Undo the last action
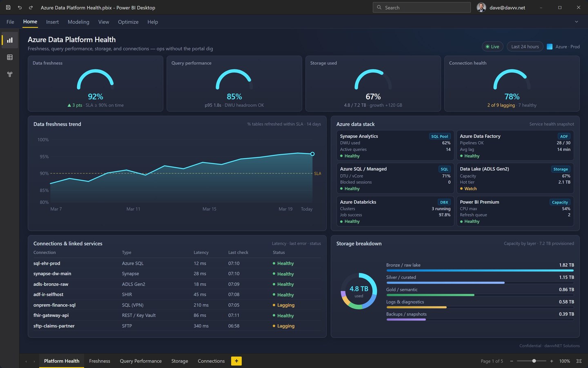 (x=20, y=7)
